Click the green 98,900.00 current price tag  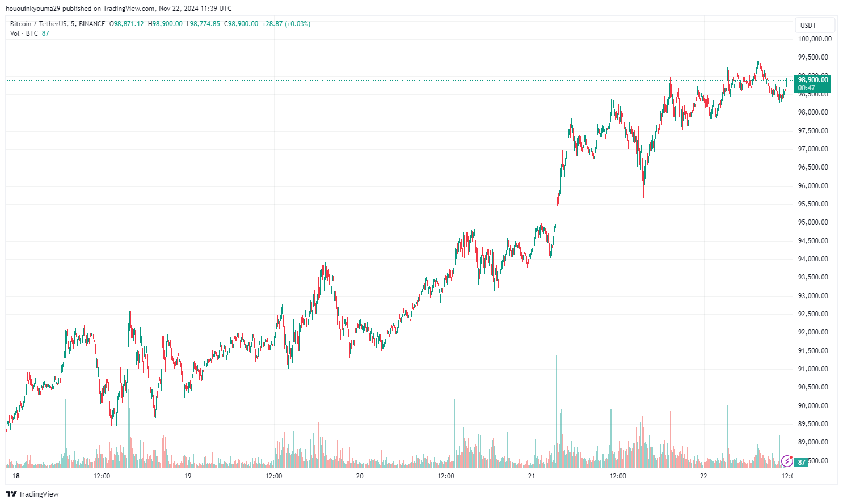[812, 84]
